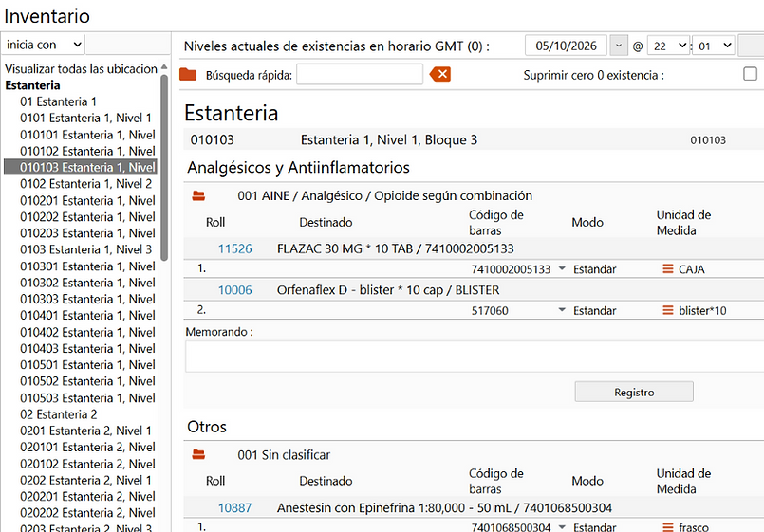Select '010403 Estanteria 1, Nivel' tree row

tap(87, 348)
